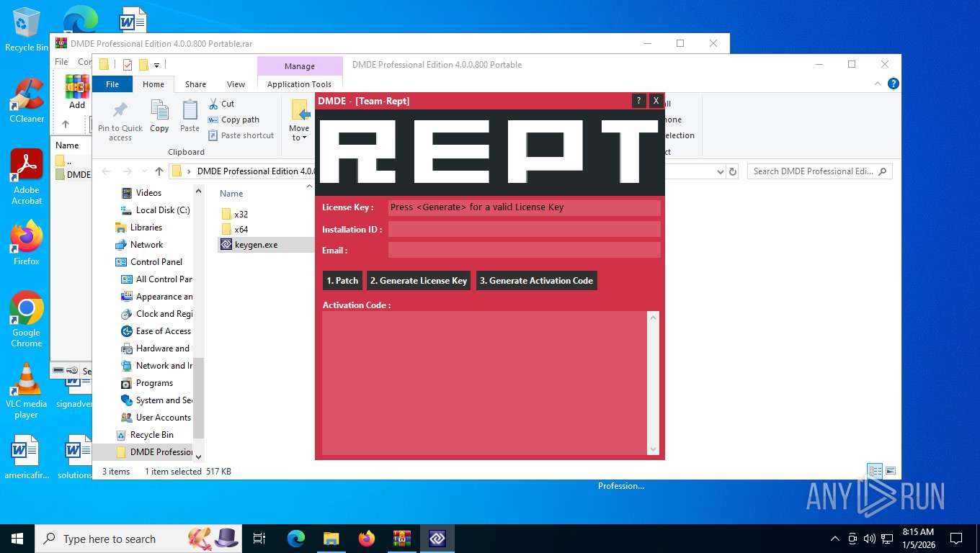The width and height of the screenshot is (980, 553).
Task: Click Paste shortcut in ribbon
Action: pos(241,135)
